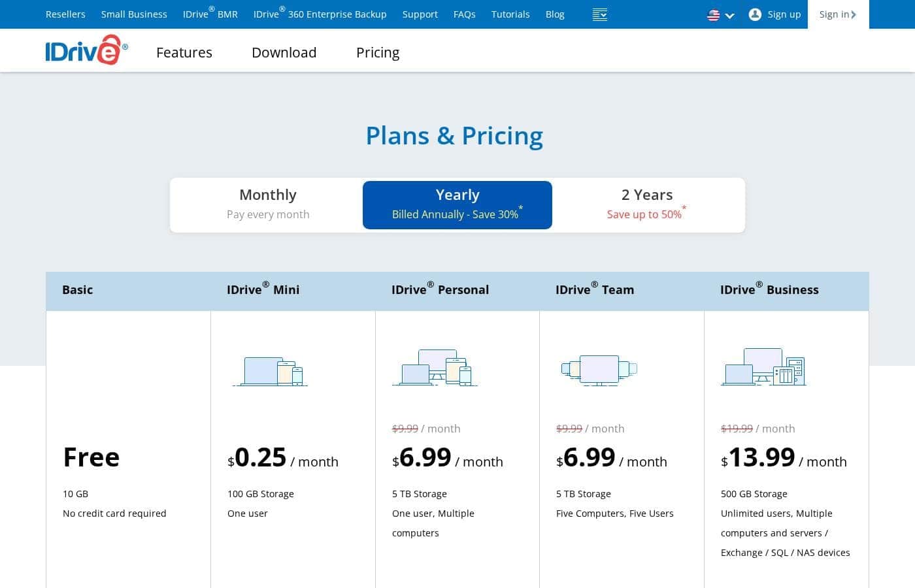The image size is (915, 588).
Task: Go to Pricing in main navigation
Action: pyautogui.click(x=378, y=52)
